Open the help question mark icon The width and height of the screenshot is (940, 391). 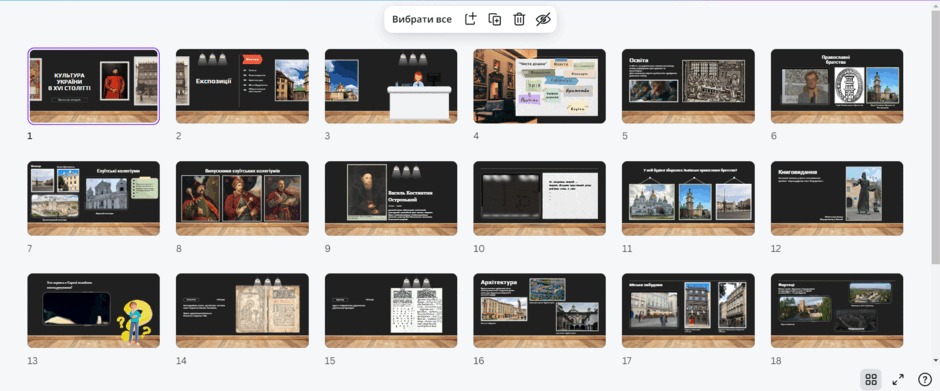click(x=925, y=379)
